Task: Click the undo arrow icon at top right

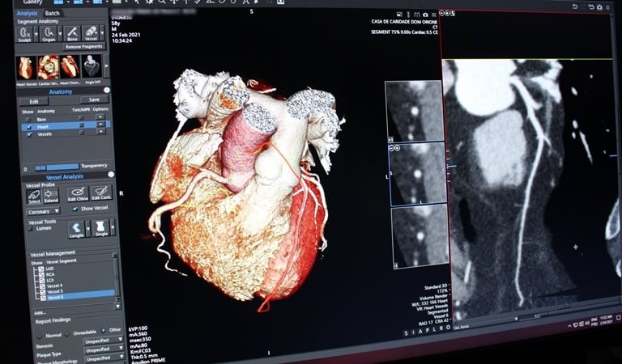Action: [575, 6]
